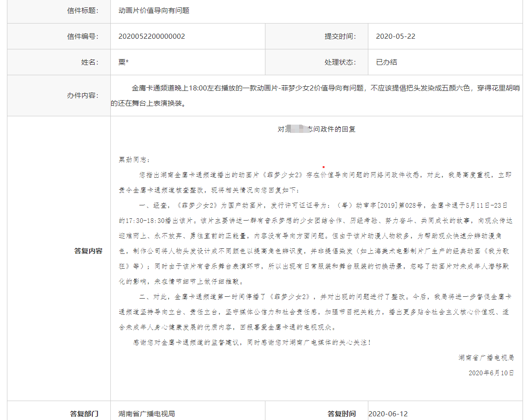Click 湖南省广播电视局 in the 答复部门 row

[146, 414]
